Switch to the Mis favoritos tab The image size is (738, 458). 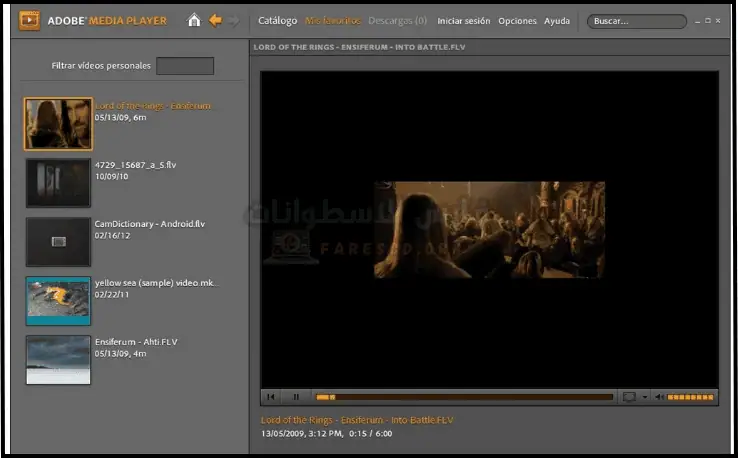coord(333,21)
